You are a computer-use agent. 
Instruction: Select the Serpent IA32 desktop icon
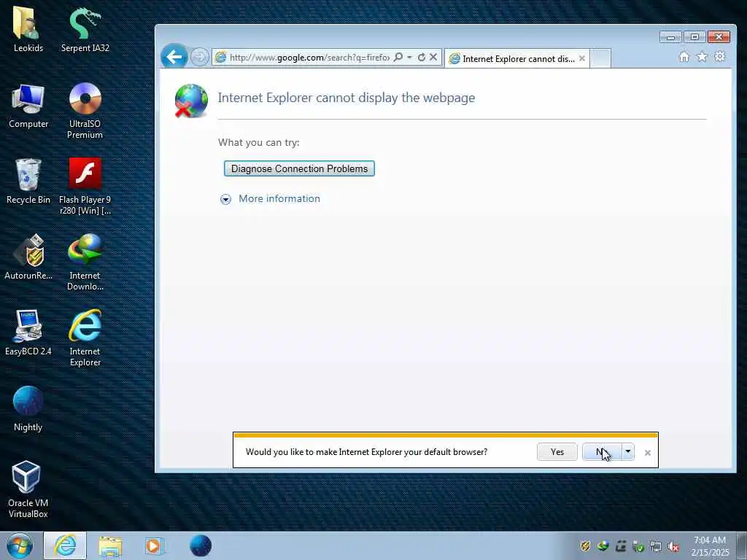tap(85, 29)
